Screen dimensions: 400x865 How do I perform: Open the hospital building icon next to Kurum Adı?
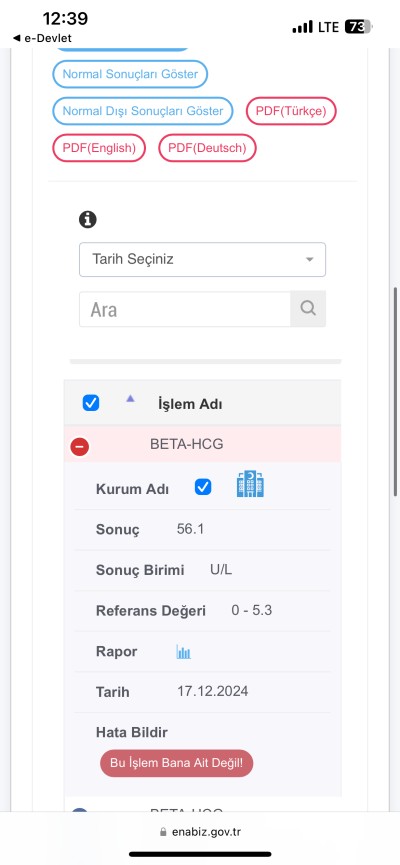250,484
